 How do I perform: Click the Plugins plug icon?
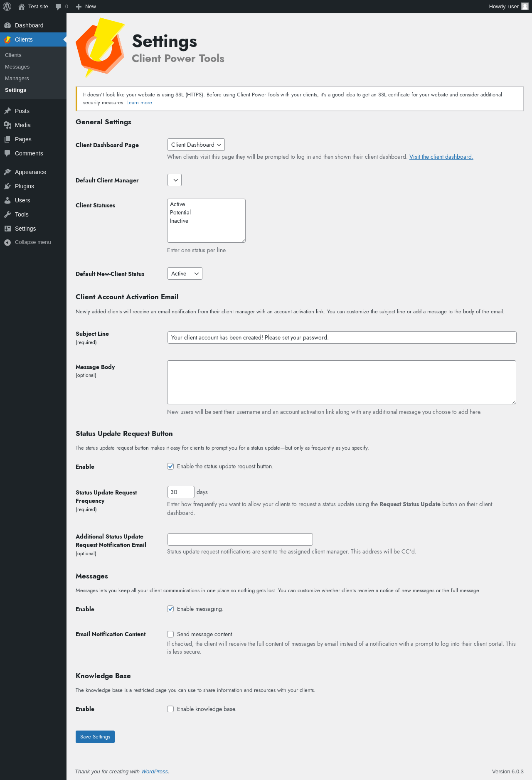[7, 186]
